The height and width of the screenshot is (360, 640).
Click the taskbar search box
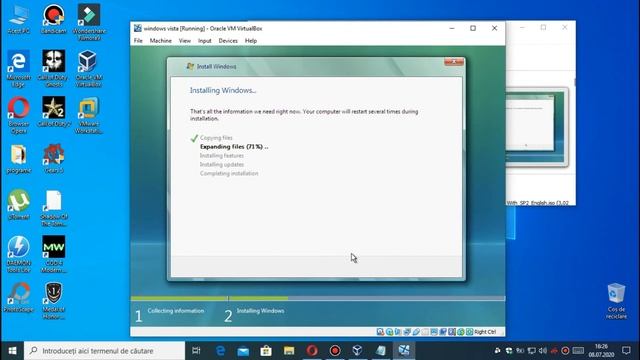coord(104,351)
